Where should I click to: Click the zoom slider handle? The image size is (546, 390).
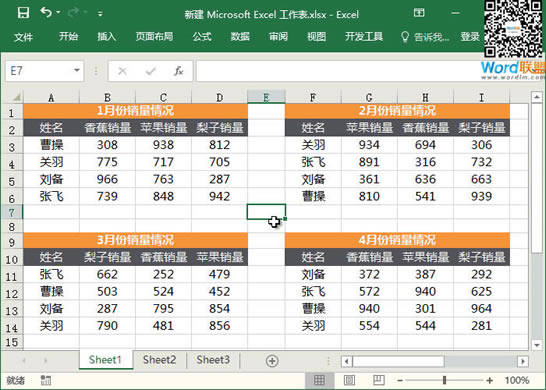444,380
